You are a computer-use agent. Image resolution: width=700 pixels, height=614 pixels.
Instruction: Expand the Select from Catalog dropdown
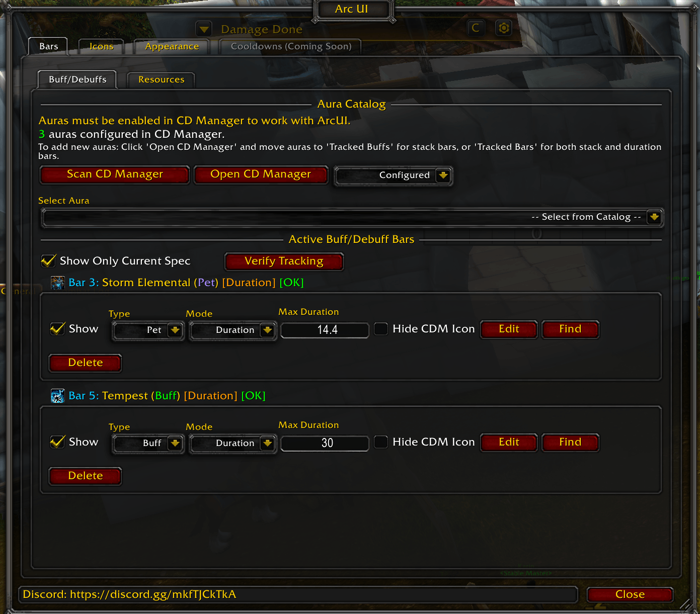pos(654,217)
